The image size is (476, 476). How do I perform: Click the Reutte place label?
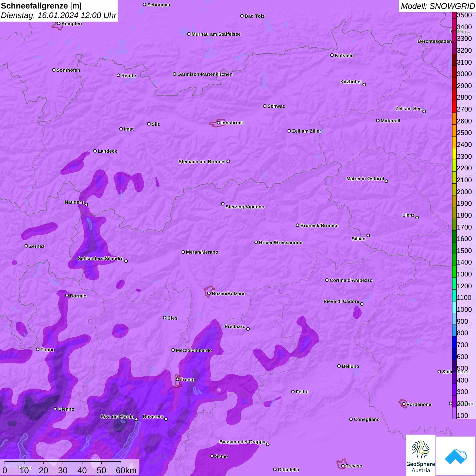point(129,75)
